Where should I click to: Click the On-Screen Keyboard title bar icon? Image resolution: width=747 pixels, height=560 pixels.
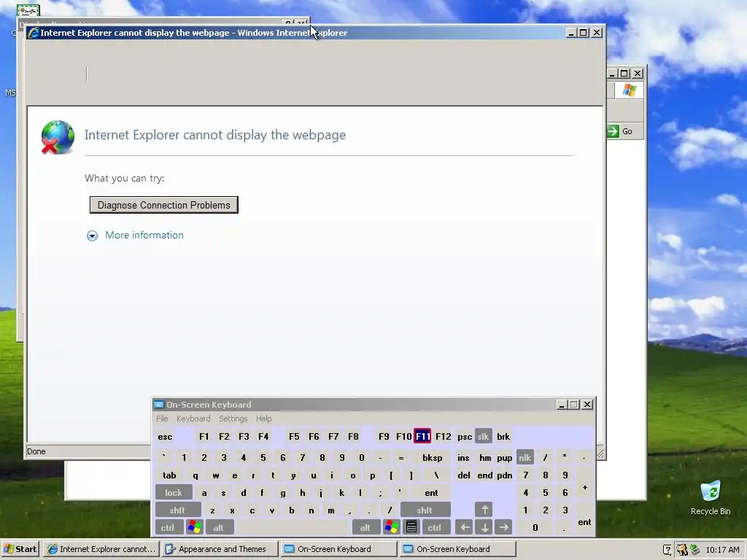tap(159, 405)
